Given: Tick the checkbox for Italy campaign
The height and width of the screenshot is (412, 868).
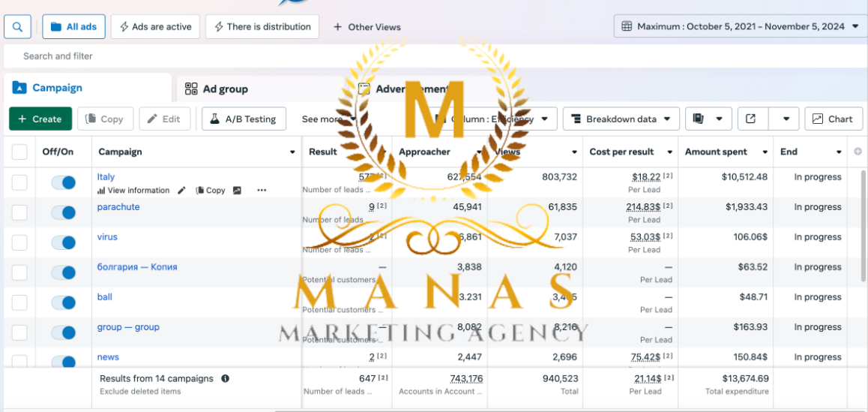Looking at the screenshot, I should [x=19, y=182].
